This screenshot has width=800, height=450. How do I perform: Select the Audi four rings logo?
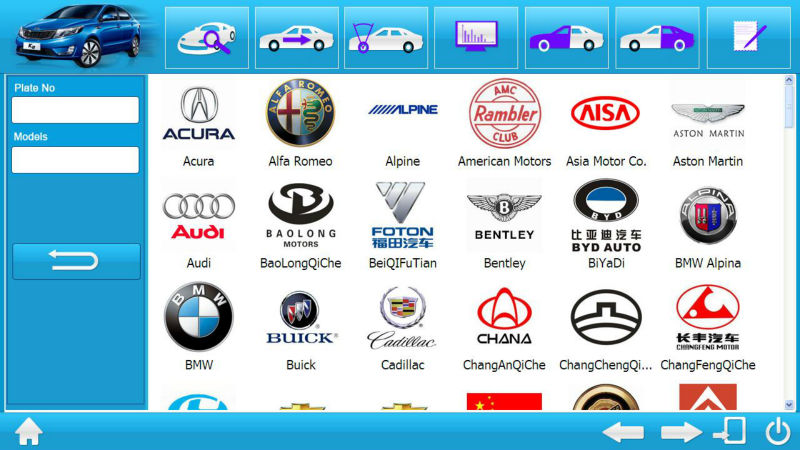tap(198, 216)
